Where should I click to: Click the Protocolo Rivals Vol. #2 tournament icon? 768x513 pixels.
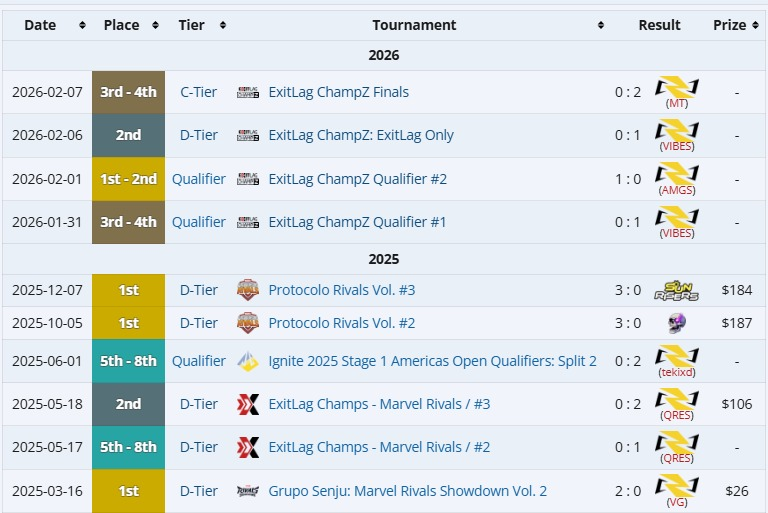point(248,323)
